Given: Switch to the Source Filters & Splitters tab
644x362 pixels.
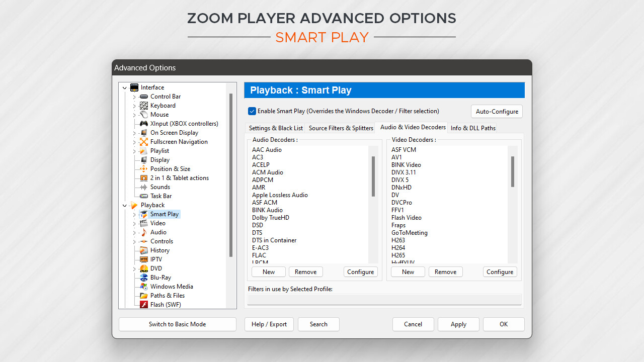Looking at the screenshot, I should click(x=341, y=128).
